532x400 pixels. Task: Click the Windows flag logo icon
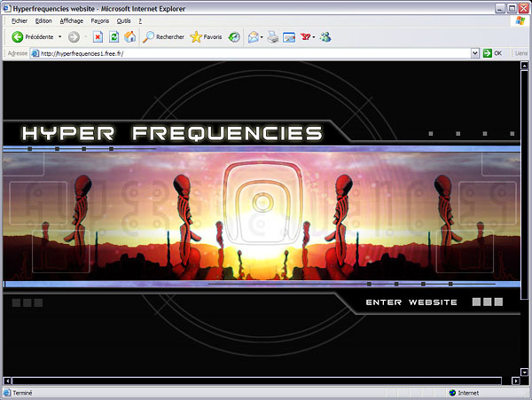(x=520, y=20)
